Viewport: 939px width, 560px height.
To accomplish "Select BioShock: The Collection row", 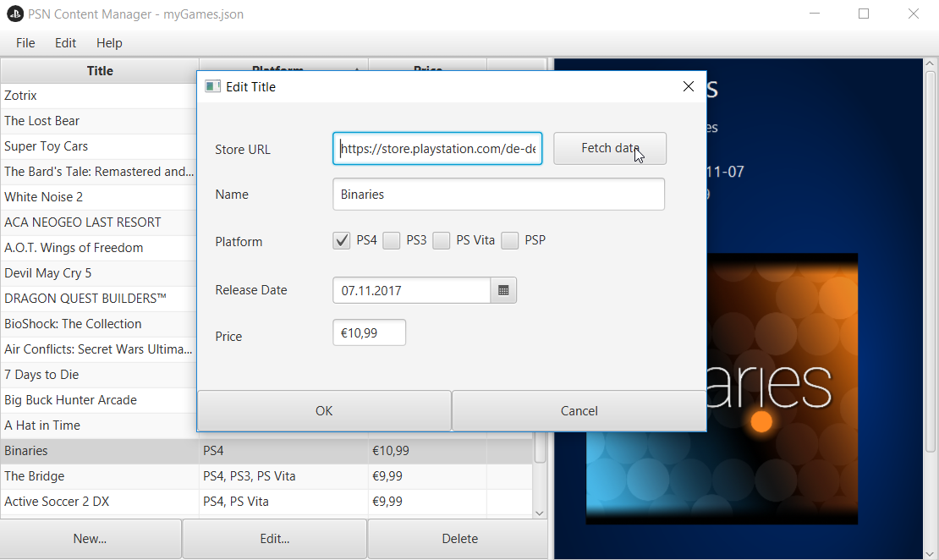I will 99,324.
